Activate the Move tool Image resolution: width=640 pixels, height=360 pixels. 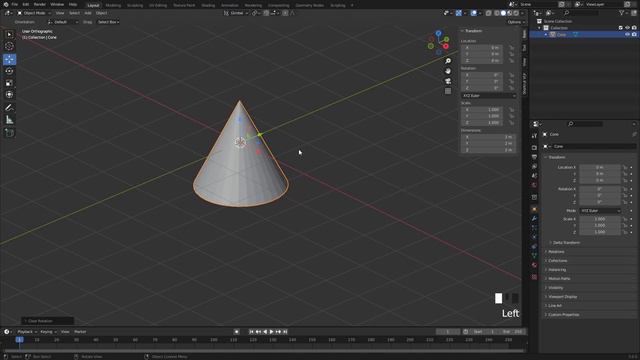pos(9,59)
